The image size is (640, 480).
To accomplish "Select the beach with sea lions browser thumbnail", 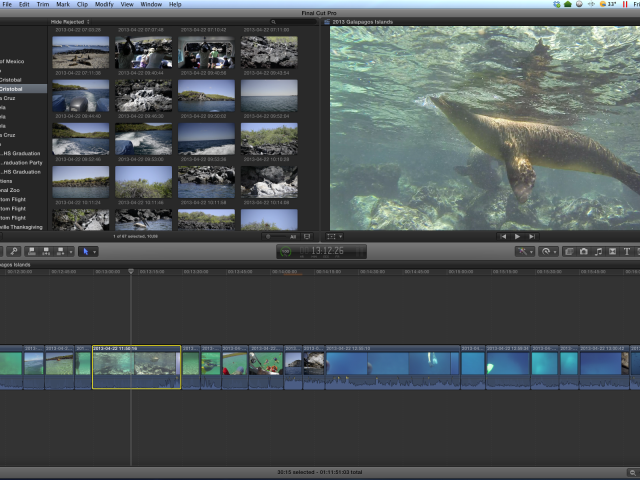I will click(x=81, y=52).
